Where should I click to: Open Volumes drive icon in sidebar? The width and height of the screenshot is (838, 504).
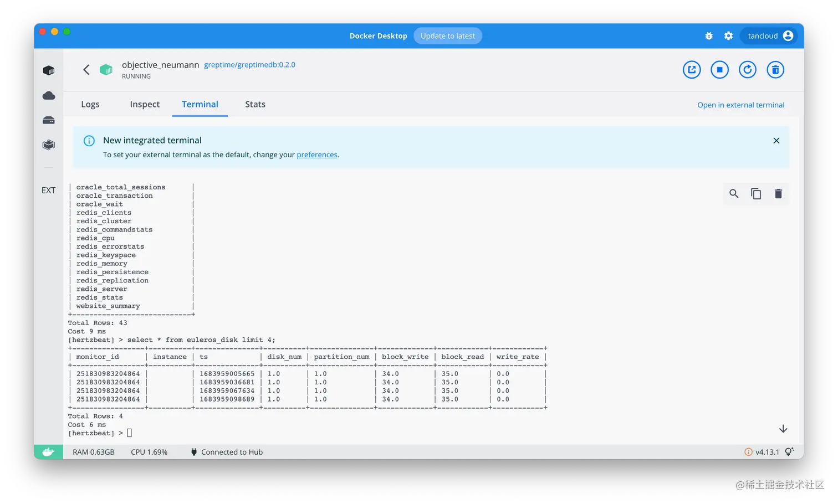(49, 120)
